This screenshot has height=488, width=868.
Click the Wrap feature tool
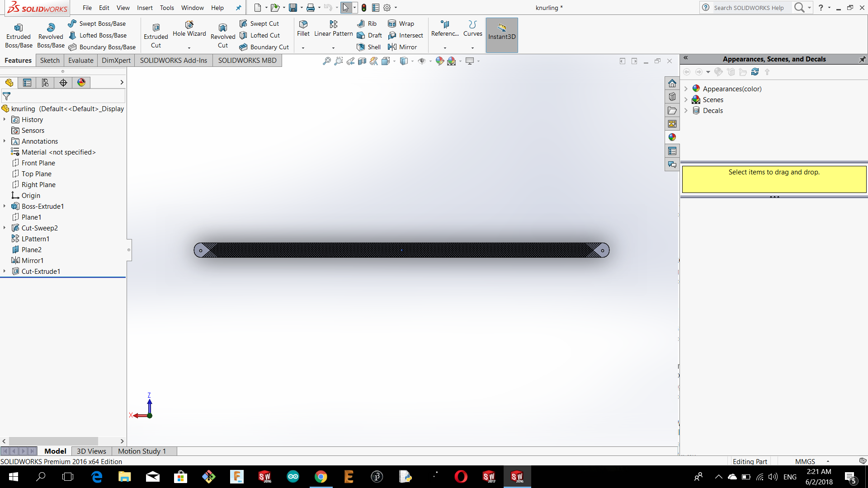coord(401,23)
